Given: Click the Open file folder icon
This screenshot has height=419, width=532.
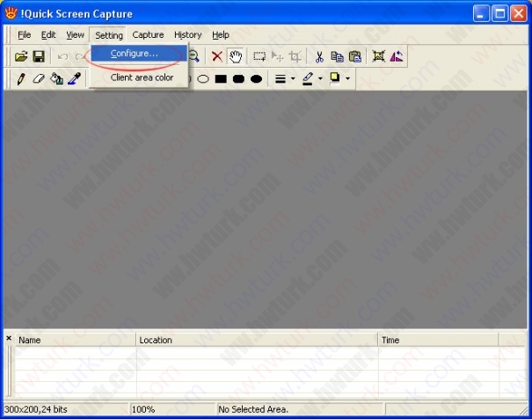Looking at the screenshot, I should [21, 56].
